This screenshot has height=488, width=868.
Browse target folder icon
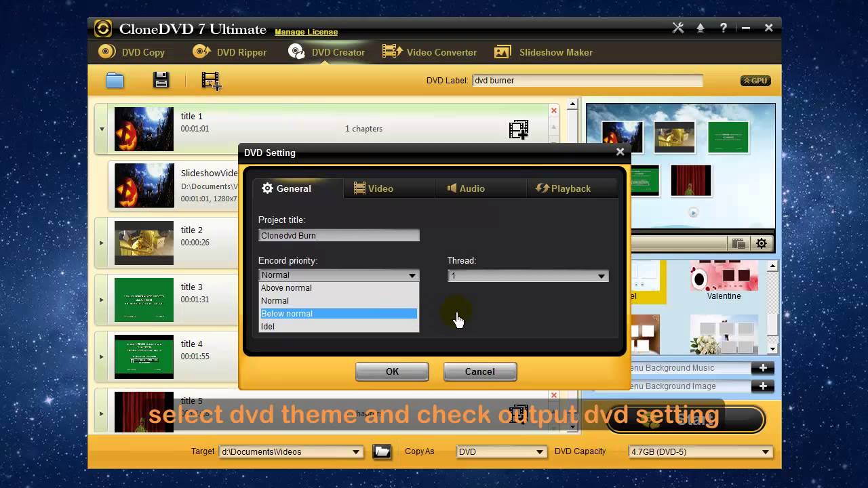382,451
